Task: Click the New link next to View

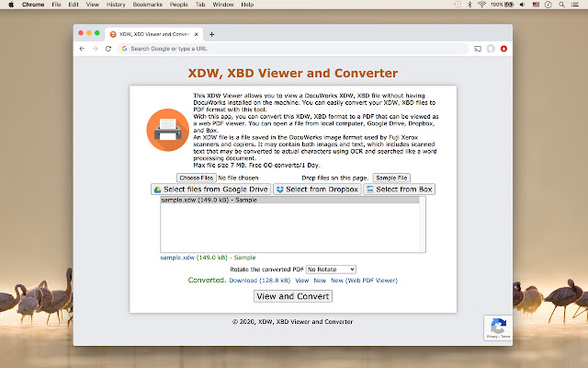Action: click(320, 281)
